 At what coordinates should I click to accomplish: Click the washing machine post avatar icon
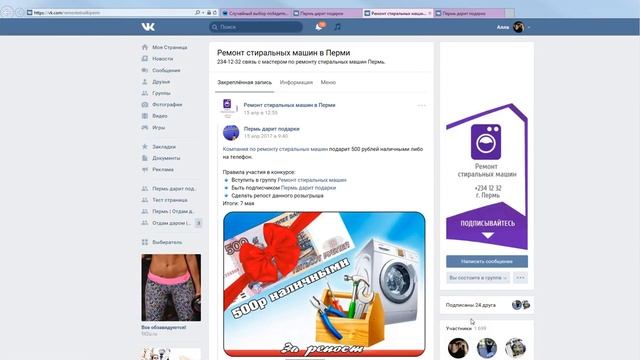228,108
